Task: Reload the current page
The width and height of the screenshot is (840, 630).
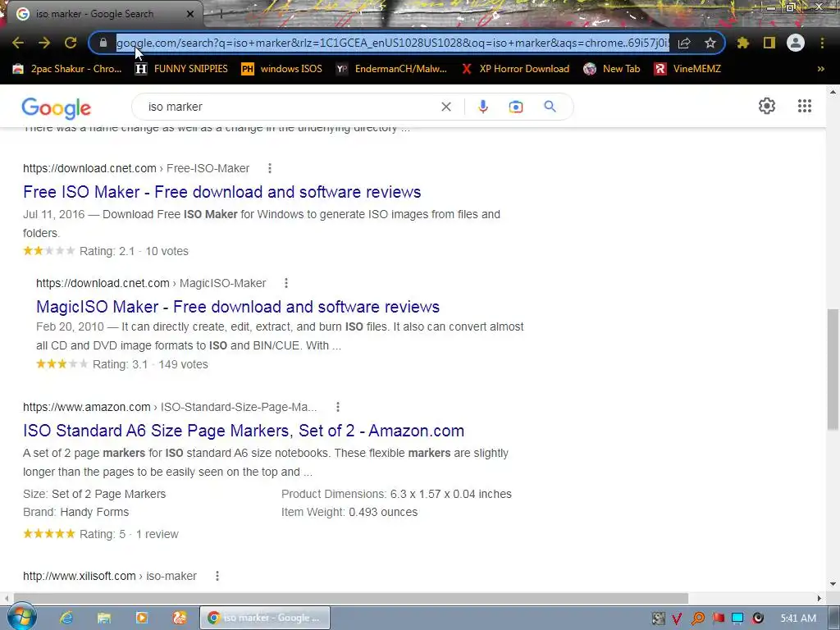Action: [x=71, y=43]
